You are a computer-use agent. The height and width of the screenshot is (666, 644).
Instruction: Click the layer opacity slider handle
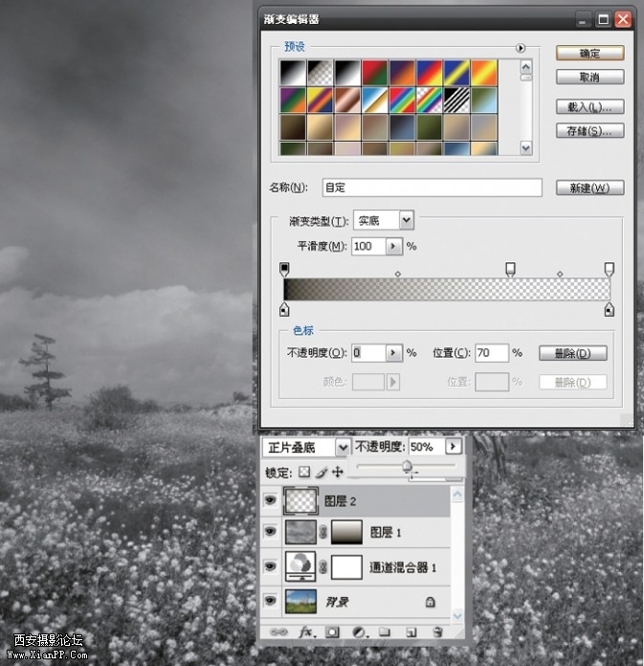tap(408, 466)
